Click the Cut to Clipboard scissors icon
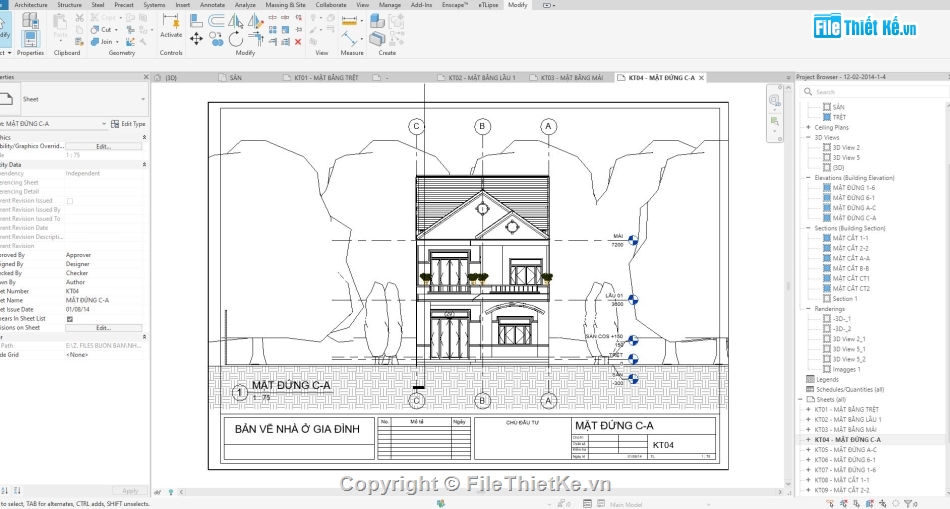This screenshot has width=950, height=509. pos(79,18)
